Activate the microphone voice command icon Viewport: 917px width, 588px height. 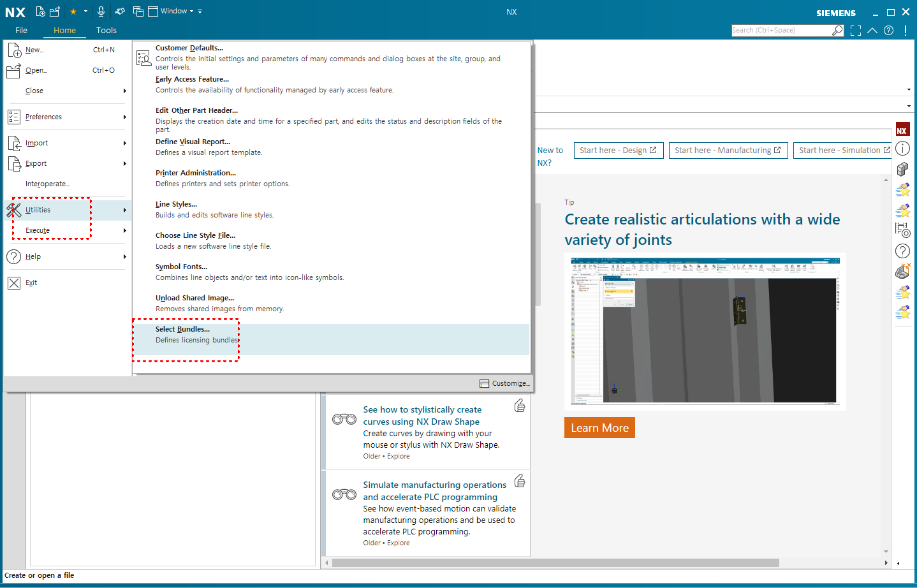point(101,11)
